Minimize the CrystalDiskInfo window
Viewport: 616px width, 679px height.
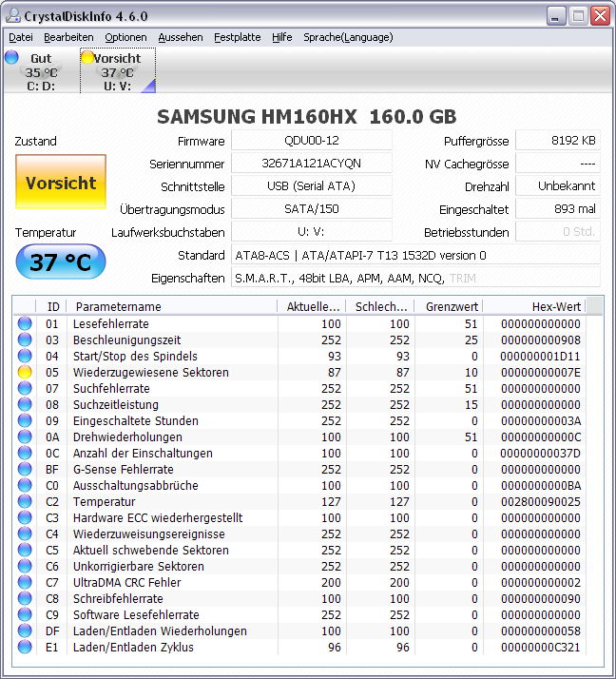(556, 16)
